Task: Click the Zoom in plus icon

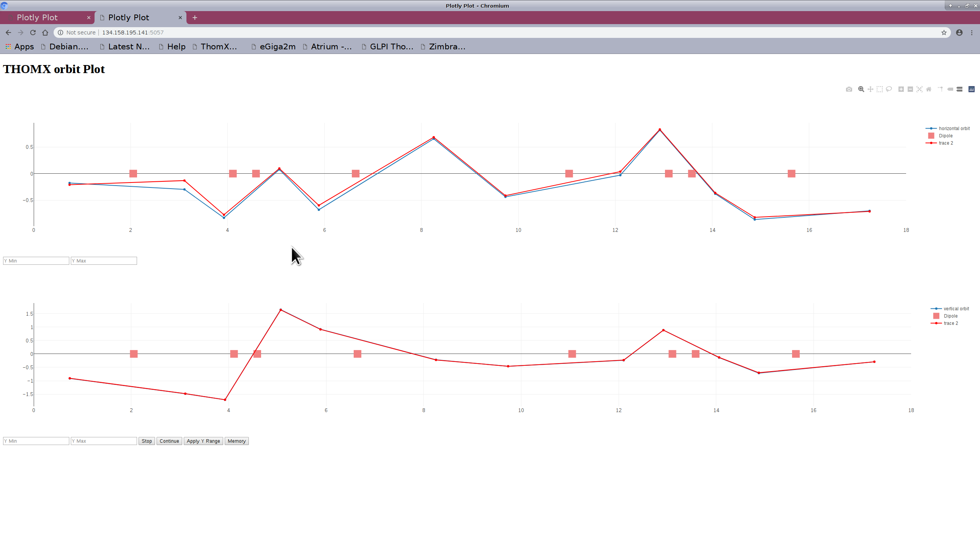Action: point(901,89)
